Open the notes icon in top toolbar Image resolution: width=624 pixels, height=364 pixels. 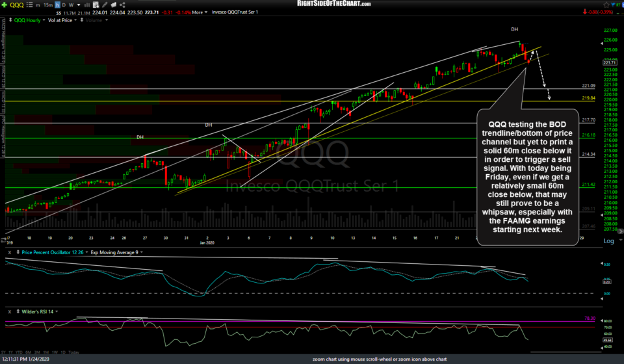(113, 5)
